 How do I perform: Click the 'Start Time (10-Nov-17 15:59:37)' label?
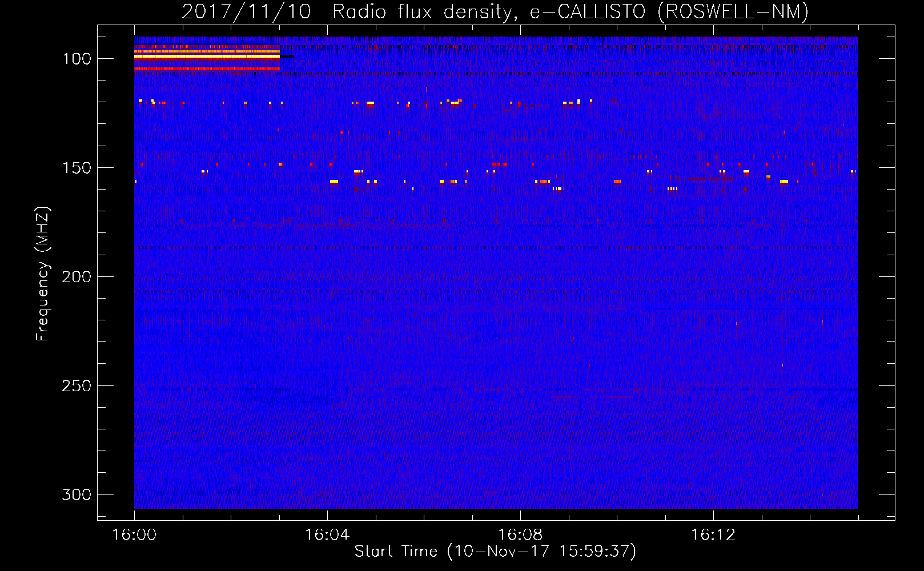[x=495, y=552]
